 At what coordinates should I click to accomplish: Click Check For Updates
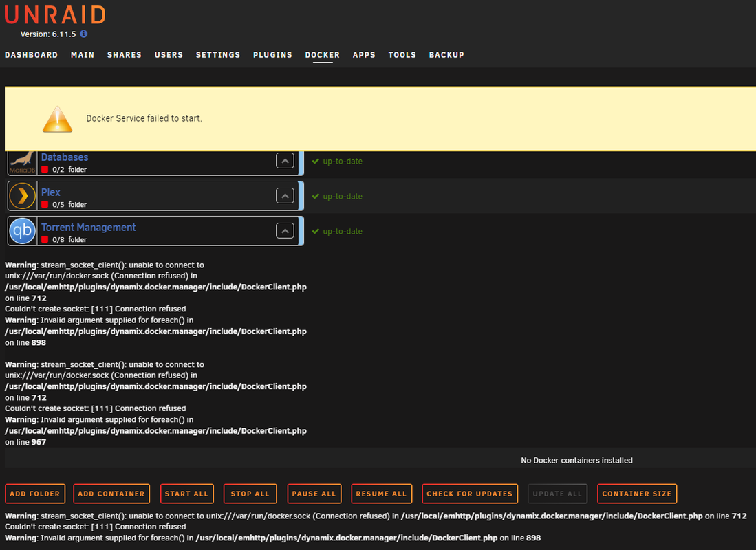coord(470,494)
